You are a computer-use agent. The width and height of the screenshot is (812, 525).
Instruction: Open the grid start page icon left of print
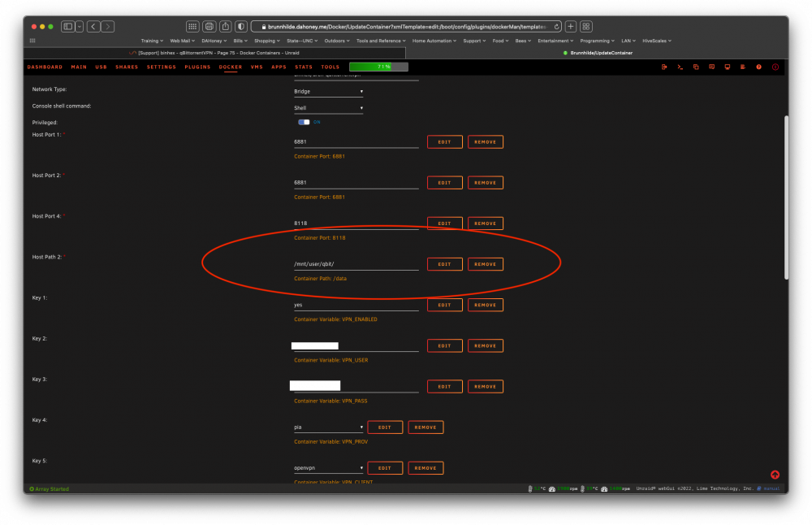pyautogui.click(x=192, y=27)
